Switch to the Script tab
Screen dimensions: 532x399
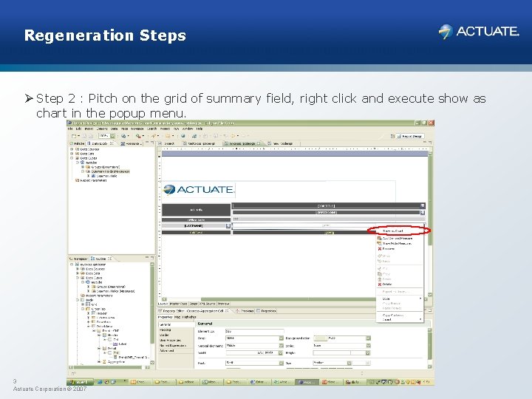(194, 304)
